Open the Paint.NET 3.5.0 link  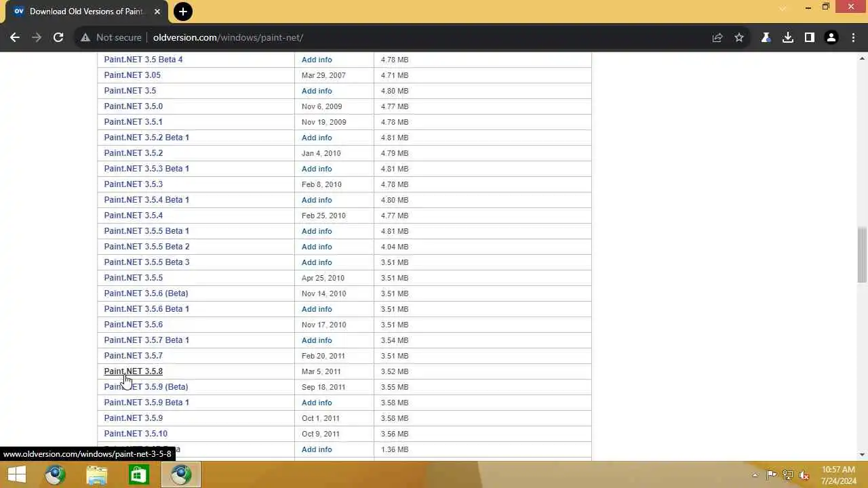tap(133, 106)
